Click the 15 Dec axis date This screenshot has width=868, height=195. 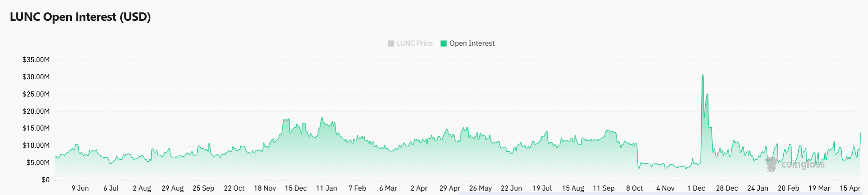coord(295,188)
